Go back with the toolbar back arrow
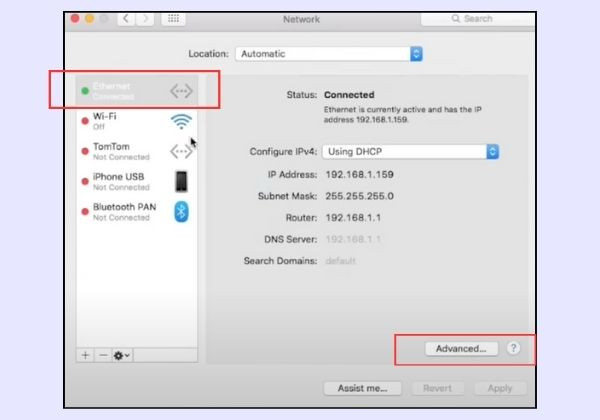Image resolution: width=600 pixels, height=420 pixels. pos(126,19)
